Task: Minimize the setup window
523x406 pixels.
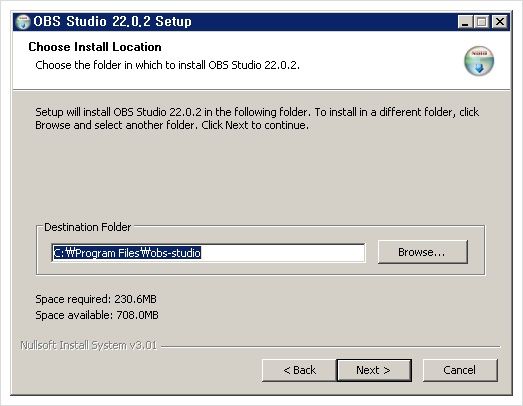Action: (x=465, y=22)
